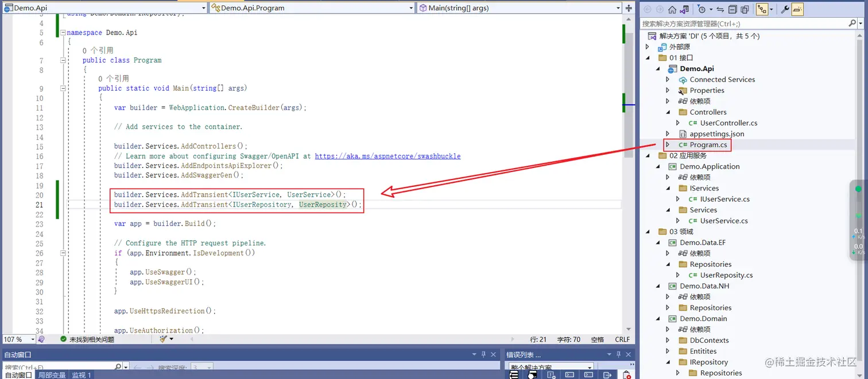The image size is (868, 379).
Task: Switch to the 监视 1 tab
Action: [81, 375]
